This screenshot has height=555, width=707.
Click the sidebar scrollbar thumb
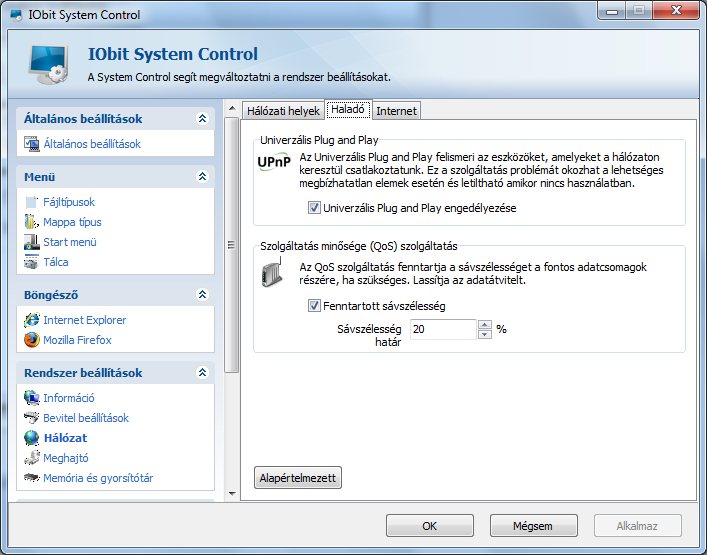click(x=232, y=245)
